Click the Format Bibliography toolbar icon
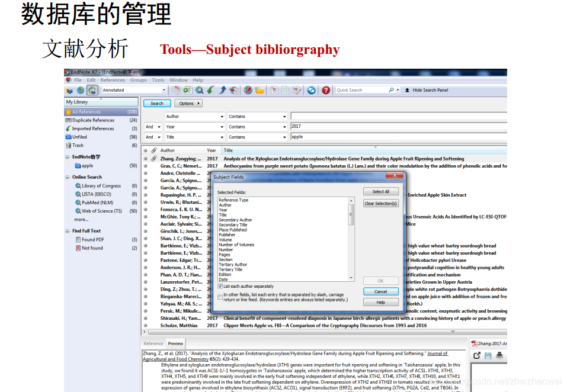The width and height of the screenshot is (567, 392). coord(286,91)
